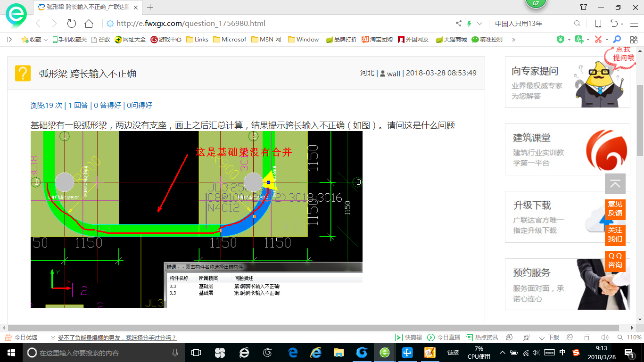Open the 今日优选 status bar item
The image size is (644, 362).
21,337
